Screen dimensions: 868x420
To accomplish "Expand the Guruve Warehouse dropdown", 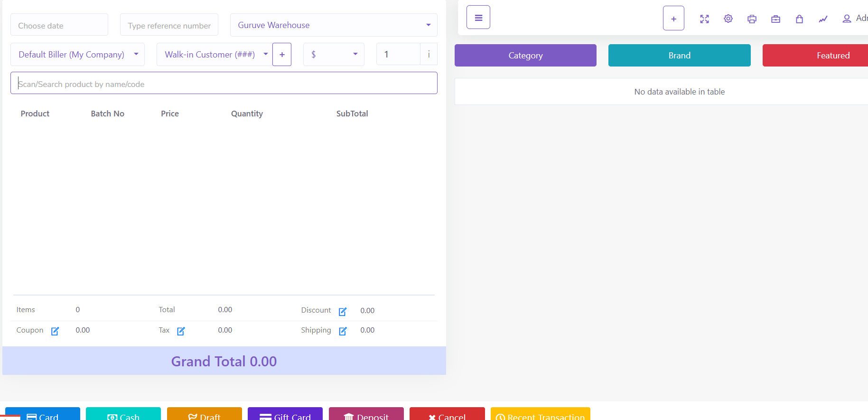I will [333, 25].
